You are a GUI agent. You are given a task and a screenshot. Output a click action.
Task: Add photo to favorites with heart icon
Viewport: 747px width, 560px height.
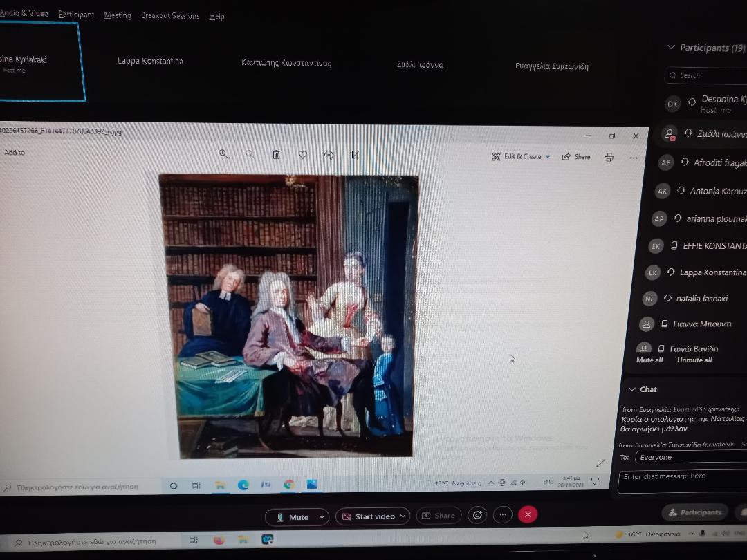[x=302, y=155]
